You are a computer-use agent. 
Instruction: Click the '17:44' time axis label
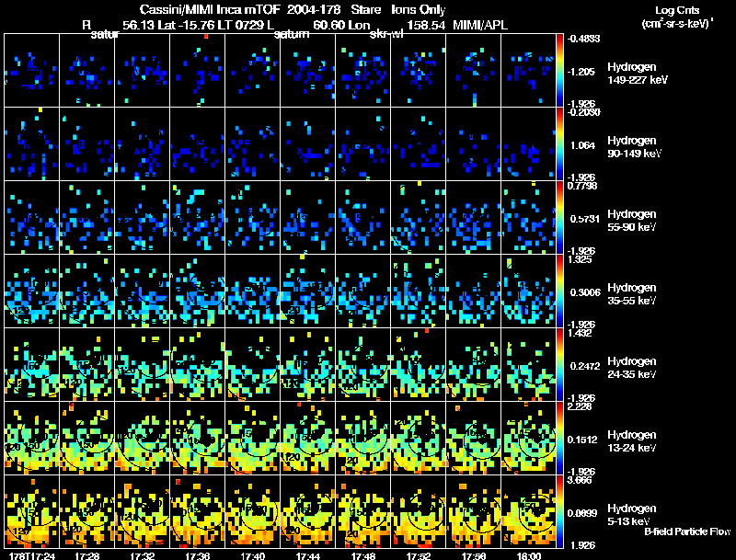[x=308, y=556]
